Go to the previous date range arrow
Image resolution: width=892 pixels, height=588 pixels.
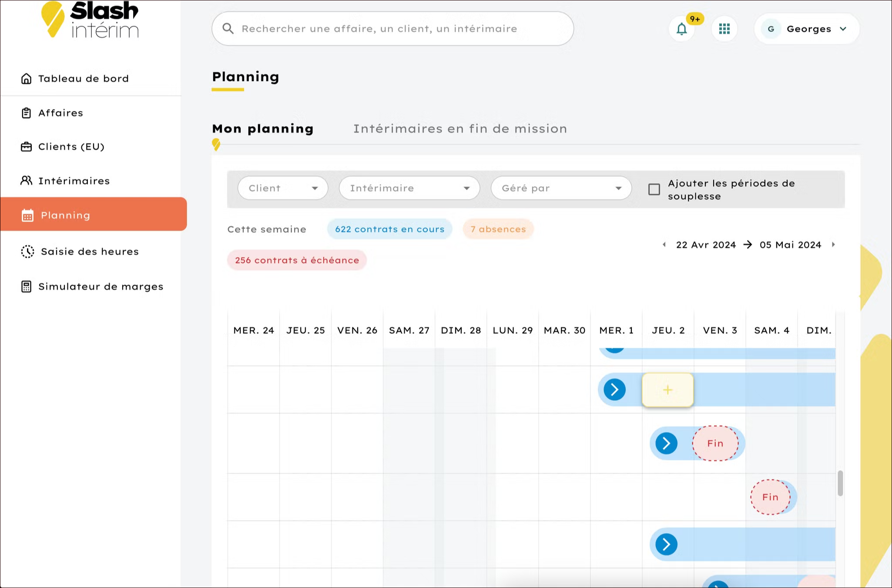664,245
